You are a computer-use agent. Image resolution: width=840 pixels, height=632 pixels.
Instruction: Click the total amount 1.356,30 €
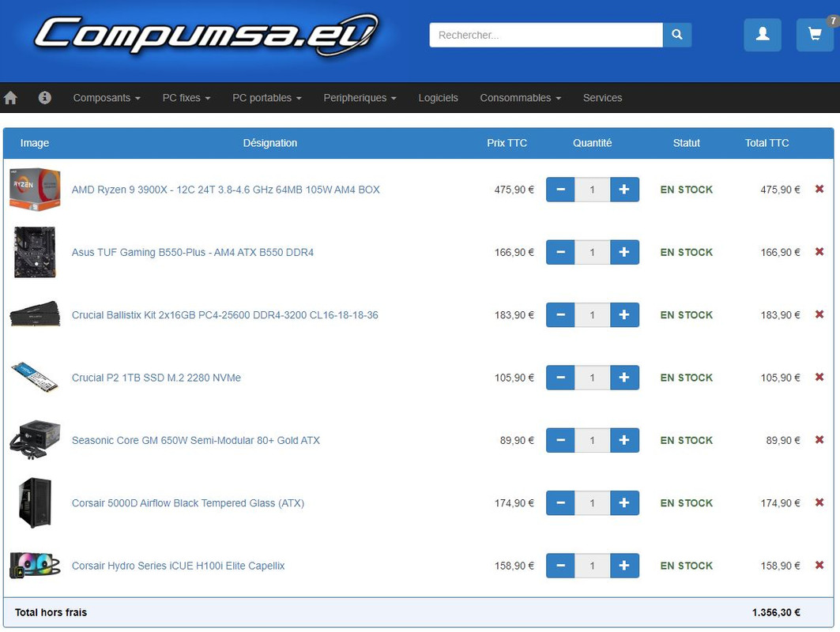pyautogui.click(x=776, y=612)
